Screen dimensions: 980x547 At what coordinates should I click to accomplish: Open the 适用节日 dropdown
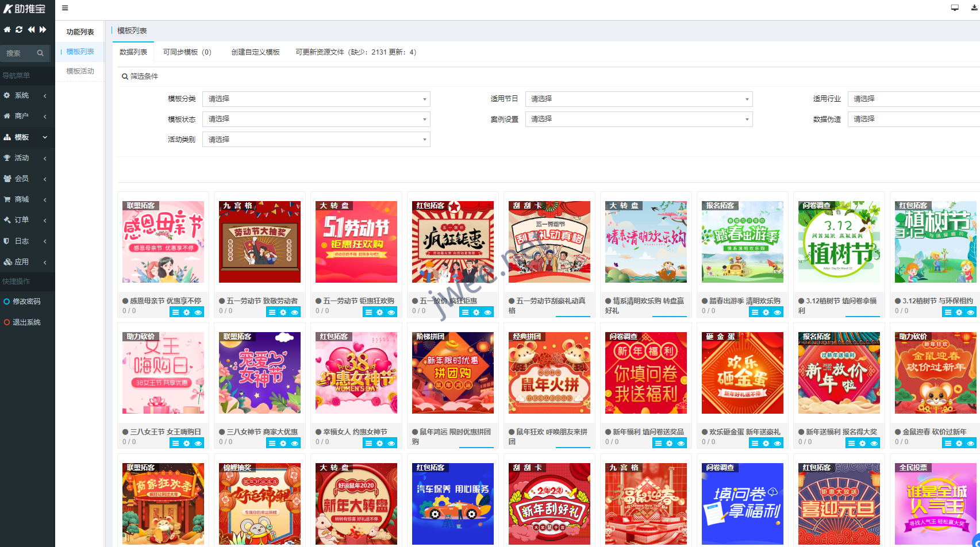tap(639, 99)
